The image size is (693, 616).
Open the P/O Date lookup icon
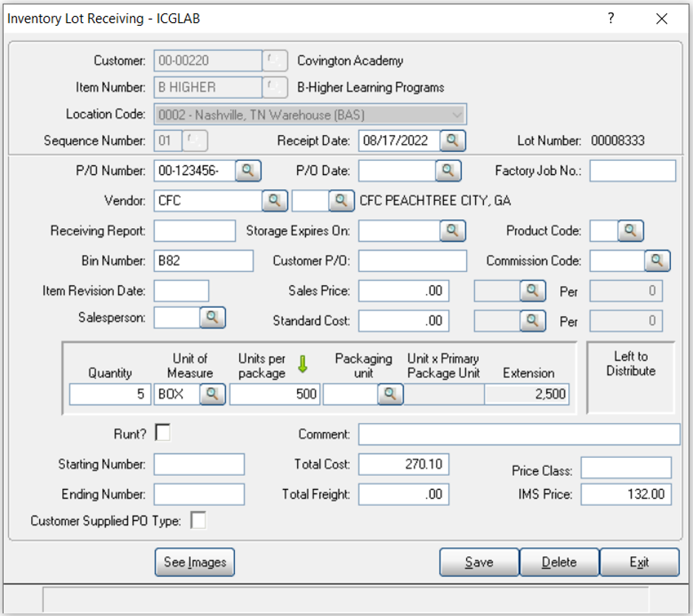[448, 171]
